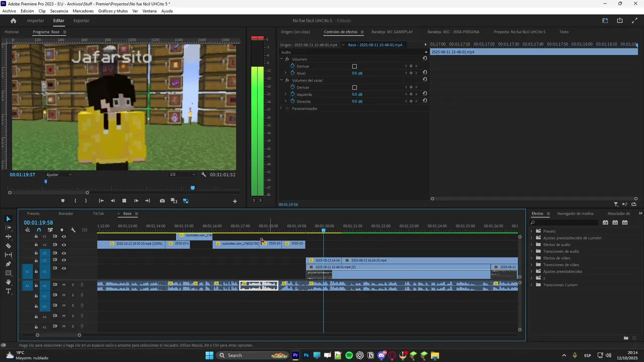Screen dimensions: 644x362
Task: Enable Derivar checkbox under Volumen
Action: pyautogui.click(x=354, y=66)
